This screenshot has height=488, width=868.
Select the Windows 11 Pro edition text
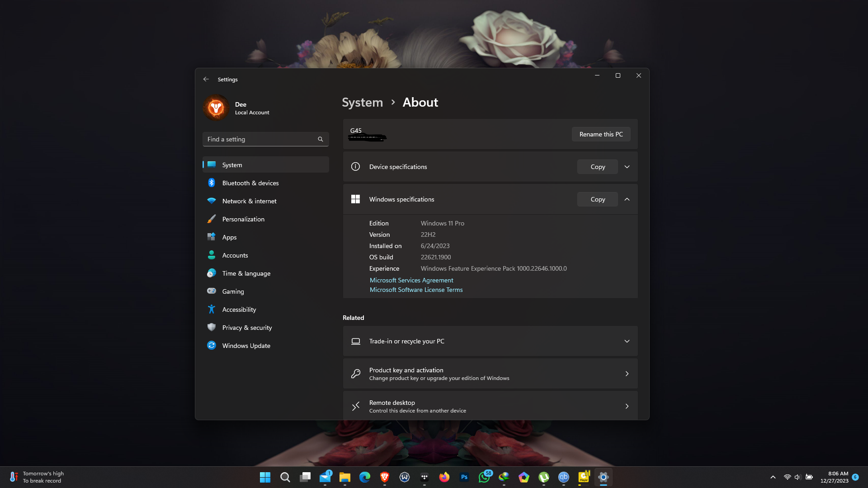[x=442, y=223]
